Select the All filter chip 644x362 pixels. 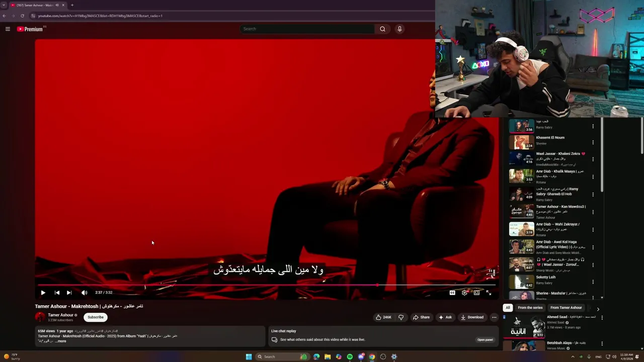click(508, 308)
